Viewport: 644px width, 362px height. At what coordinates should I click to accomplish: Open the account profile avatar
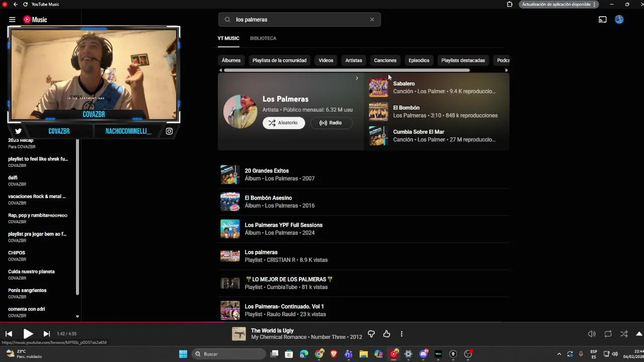[x=619, y=20]
